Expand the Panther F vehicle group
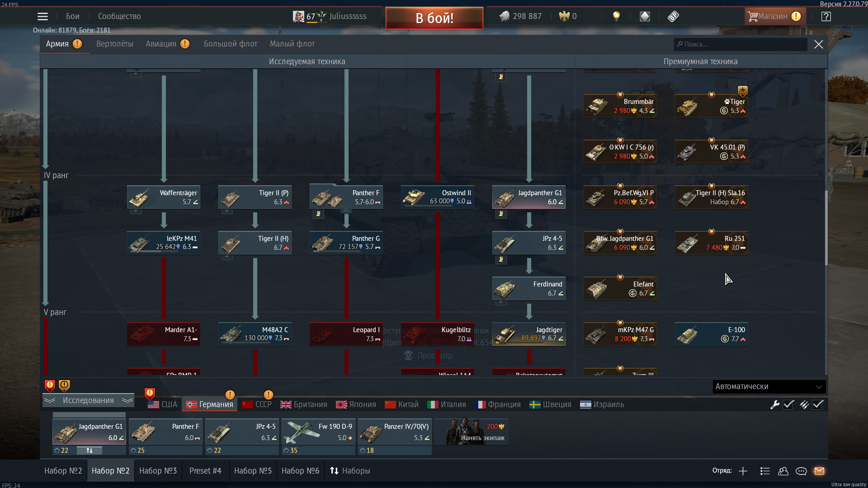 point(346,211)
